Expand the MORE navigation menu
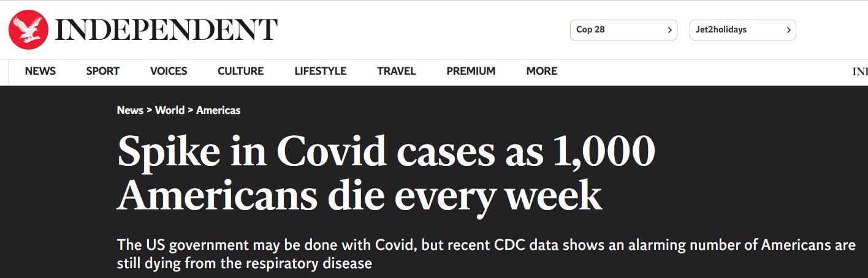The height and width of the screenshot is (278, 868). 541,71
